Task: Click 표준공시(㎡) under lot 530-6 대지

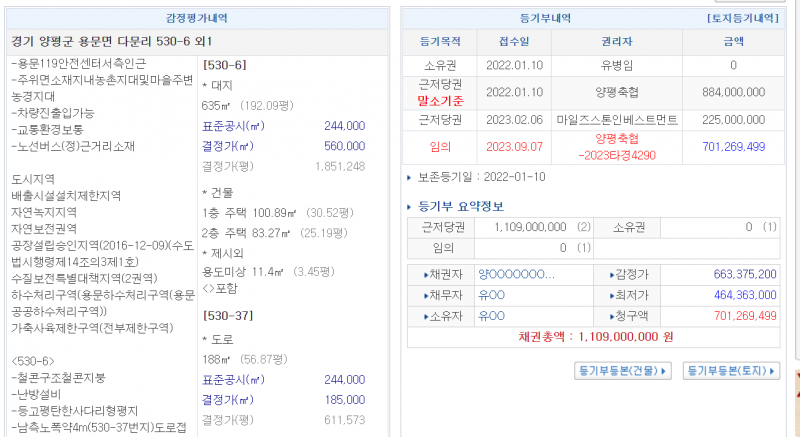Action: [x=233, y=126]
